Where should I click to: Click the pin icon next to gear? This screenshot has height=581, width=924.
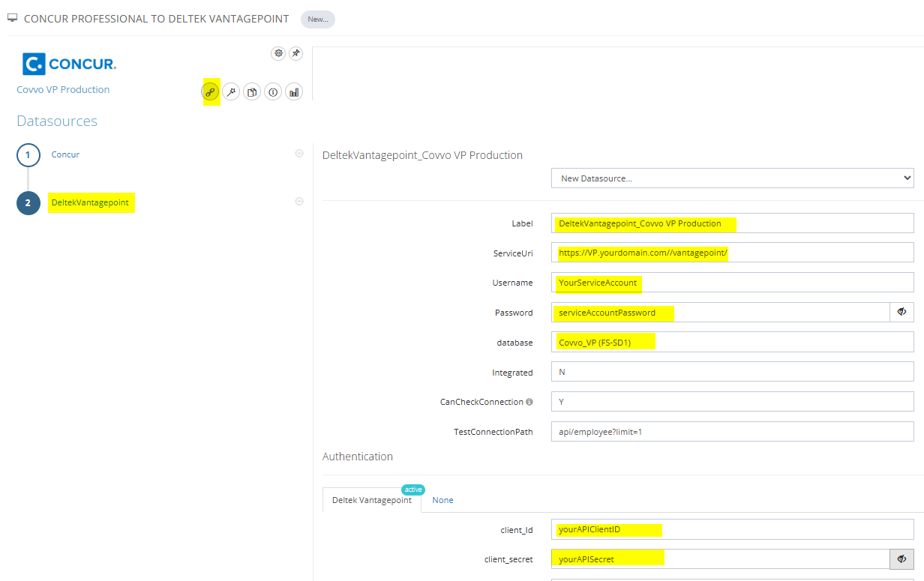coord(295,53)
